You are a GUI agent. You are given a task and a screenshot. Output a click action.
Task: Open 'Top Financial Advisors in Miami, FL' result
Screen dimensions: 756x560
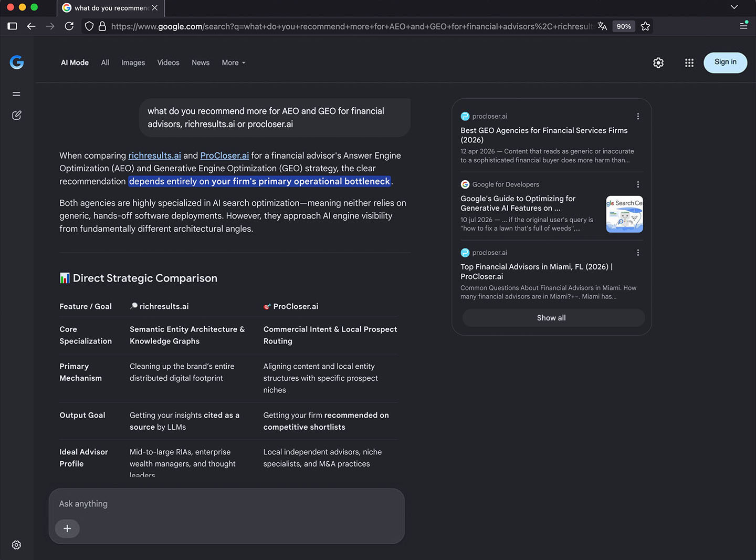(537, 272)
